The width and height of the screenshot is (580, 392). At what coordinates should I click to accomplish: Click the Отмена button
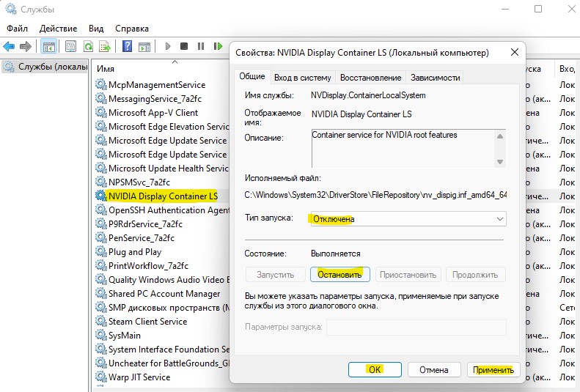pos(434,369)
